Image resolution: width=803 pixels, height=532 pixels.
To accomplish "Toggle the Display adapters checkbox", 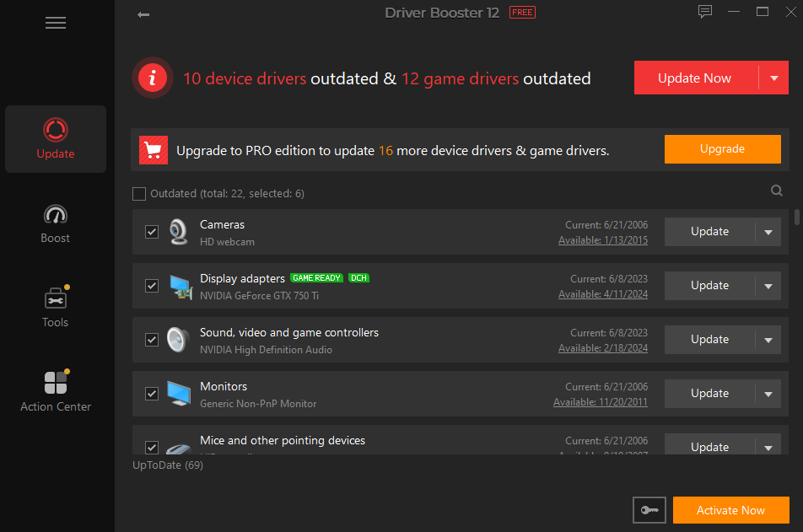I will coord(152,286).
